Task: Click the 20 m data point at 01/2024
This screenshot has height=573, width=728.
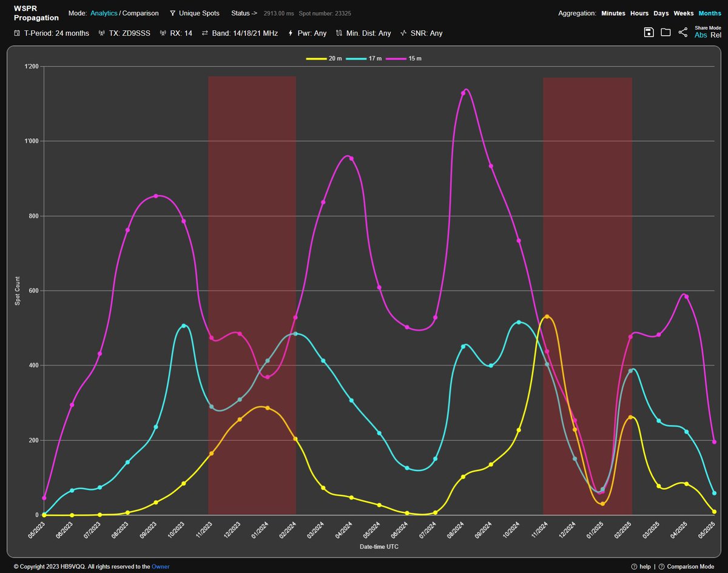Action: point(268,408)
